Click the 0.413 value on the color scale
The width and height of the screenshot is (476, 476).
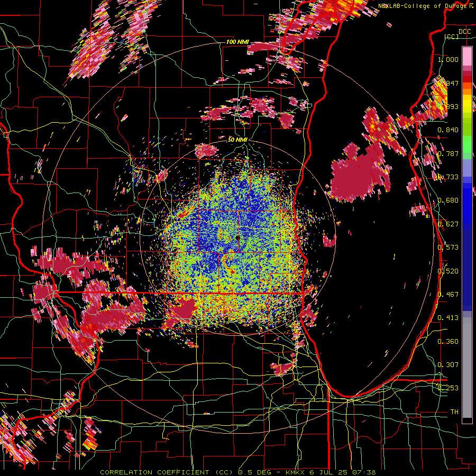click(448, 317)
